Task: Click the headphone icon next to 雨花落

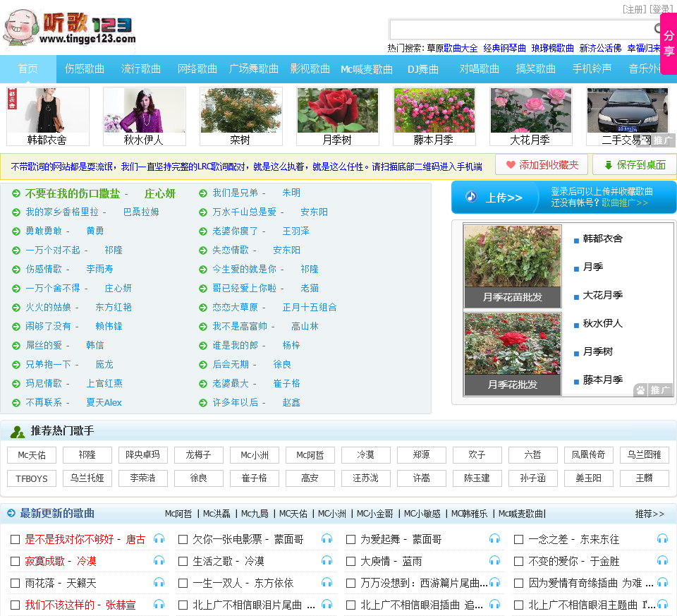Action: 159,583
